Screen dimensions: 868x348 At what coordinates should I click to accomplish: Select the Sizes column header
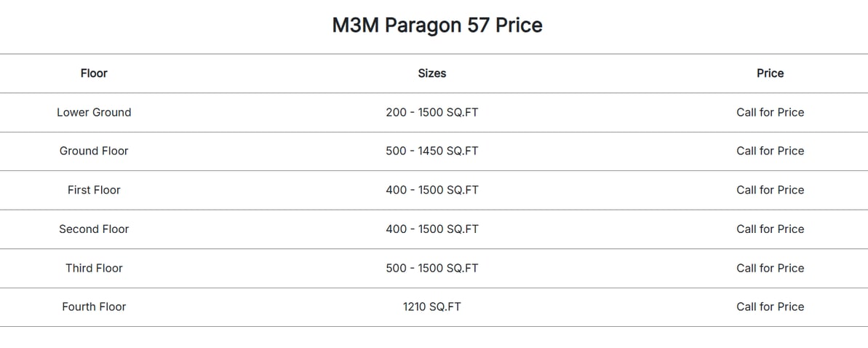coord(431,73)
